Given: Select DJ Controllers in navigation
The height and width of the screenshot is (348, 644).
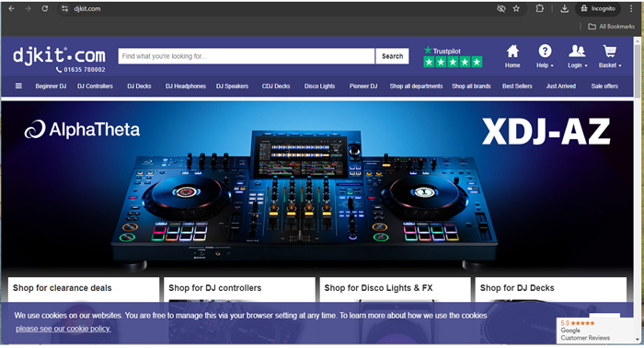Looking at the screenshot, I should pos(96,87).
